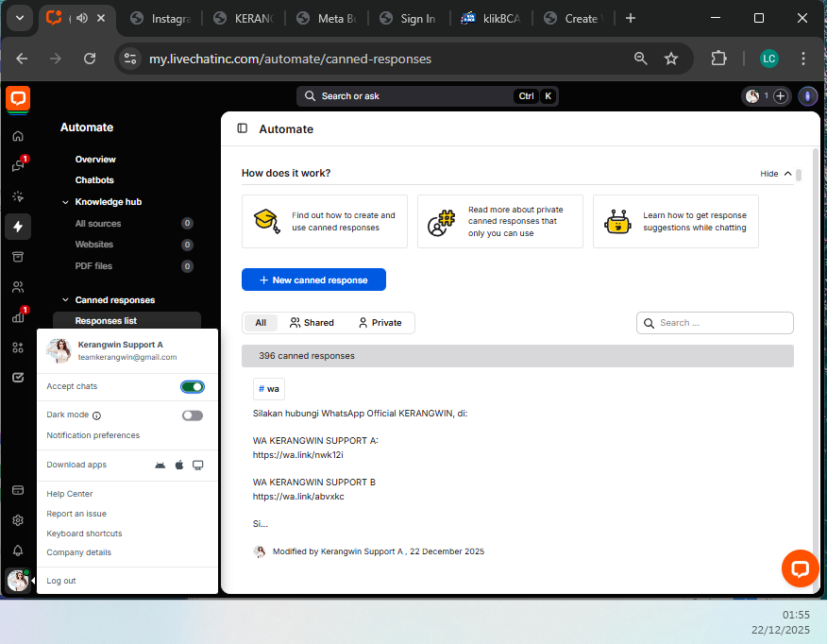Open the private canned responses card

point(500,222)
